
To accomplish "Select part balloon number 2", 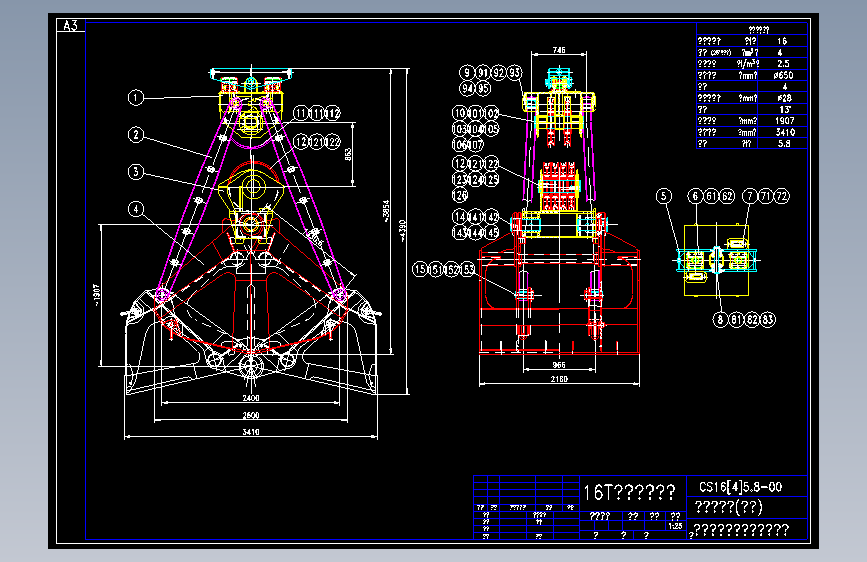I will click(x=136, y=135).
